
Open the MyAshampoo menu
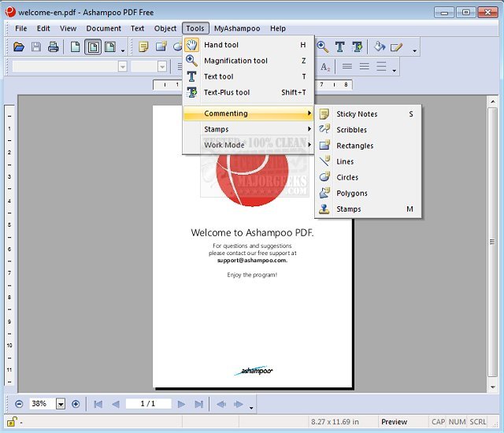pos(237,28)
